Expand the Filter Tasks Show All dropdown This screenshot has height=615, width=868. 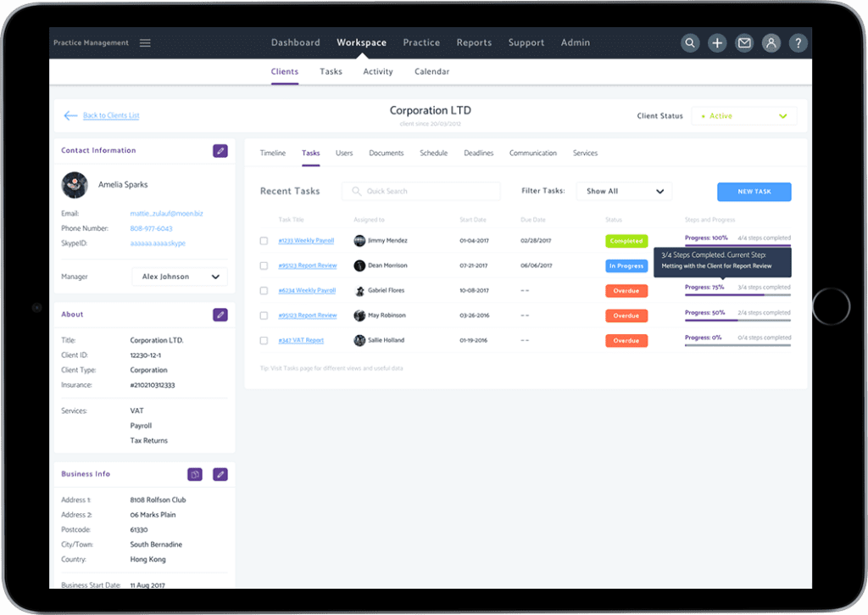[624, 191]
